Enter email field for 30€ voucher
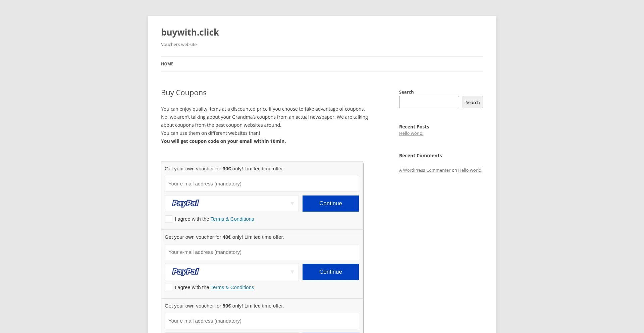644x333 pixels. coord(262,184)
